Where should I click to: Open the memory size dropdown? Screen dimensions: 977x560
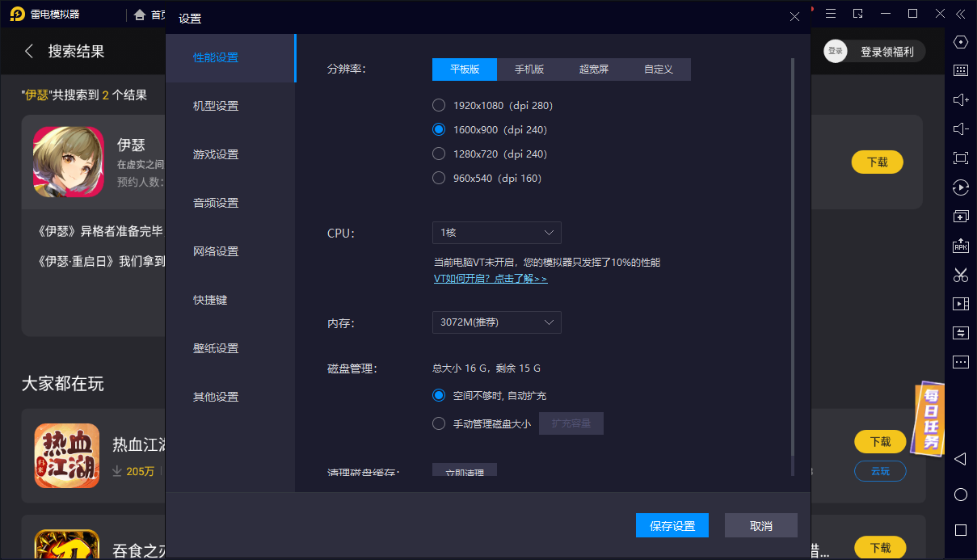(496, 322)
